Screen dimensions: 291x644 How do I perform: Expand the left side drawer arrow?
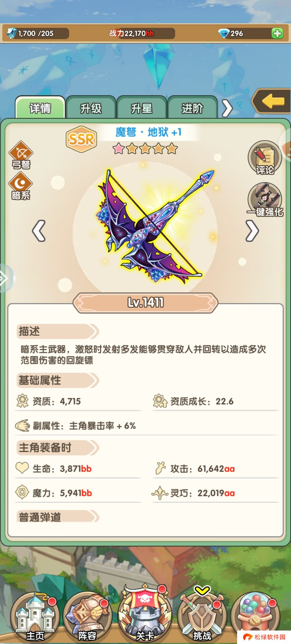tap(5, 278)
